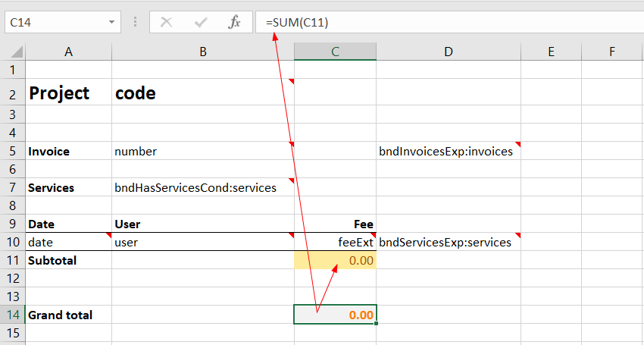Click inside the Name Box showing C14

[x=52, y=22]
